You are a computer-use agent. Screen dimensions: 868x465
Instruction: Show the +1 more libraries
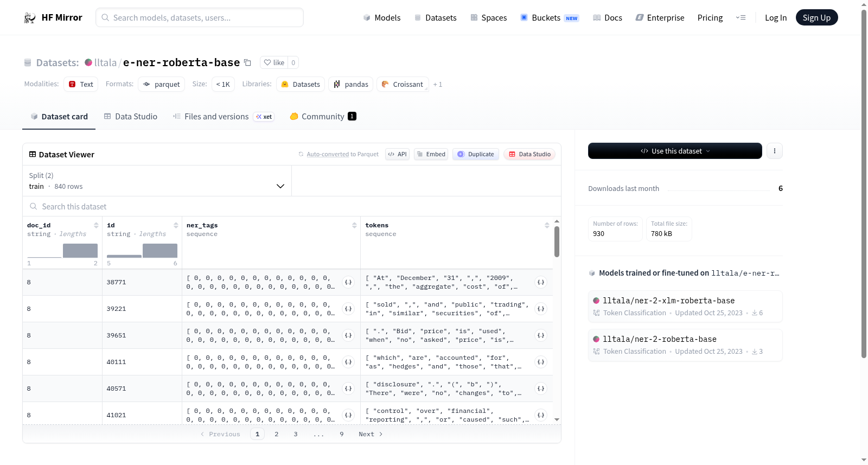coord(438,84)
